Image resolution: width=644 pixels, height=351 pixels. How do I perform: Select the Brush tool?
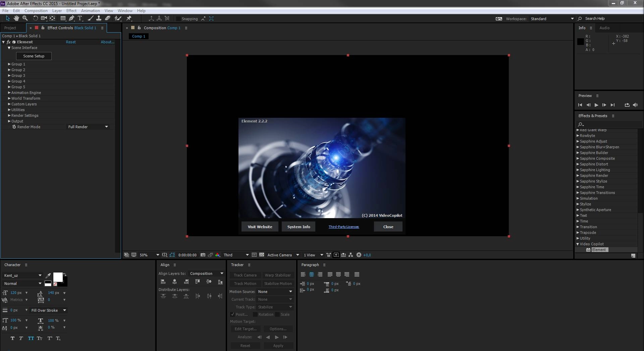click(x=91, y=18)
